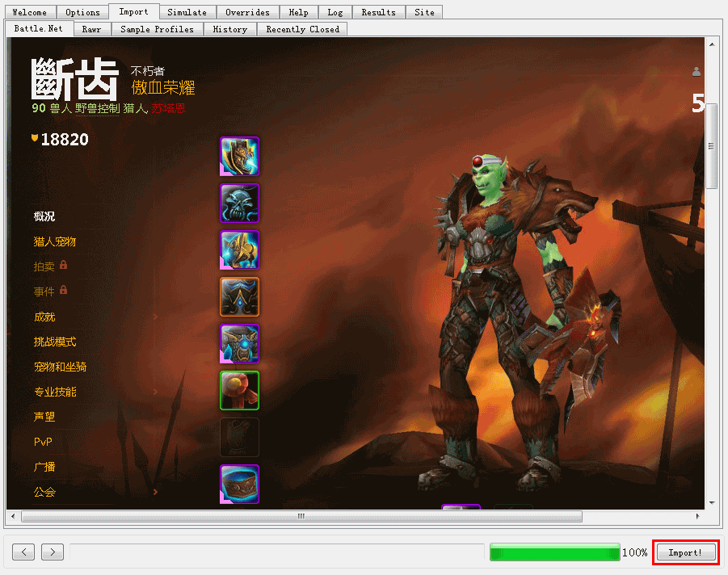This screenshot has width=728, height=575.
Task: Open the 挑战模式 challenge mode link
Action: pos(55,342)
